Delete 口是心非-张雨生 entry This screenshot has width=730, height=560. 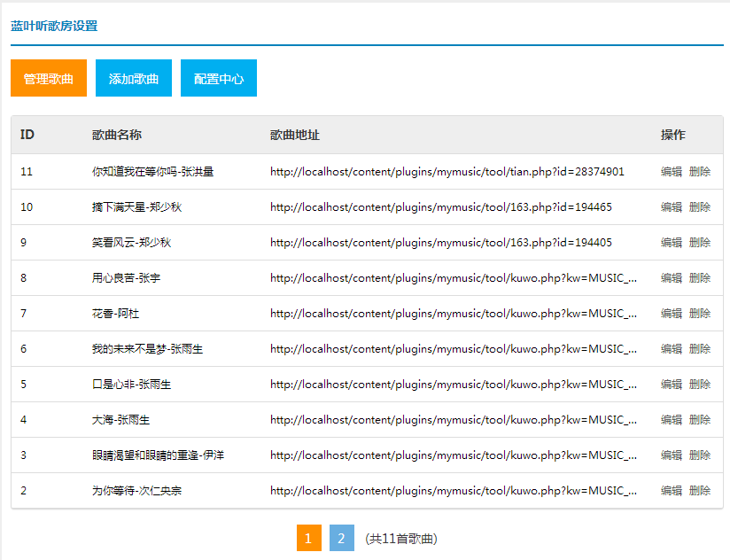[x=700, y=384]
